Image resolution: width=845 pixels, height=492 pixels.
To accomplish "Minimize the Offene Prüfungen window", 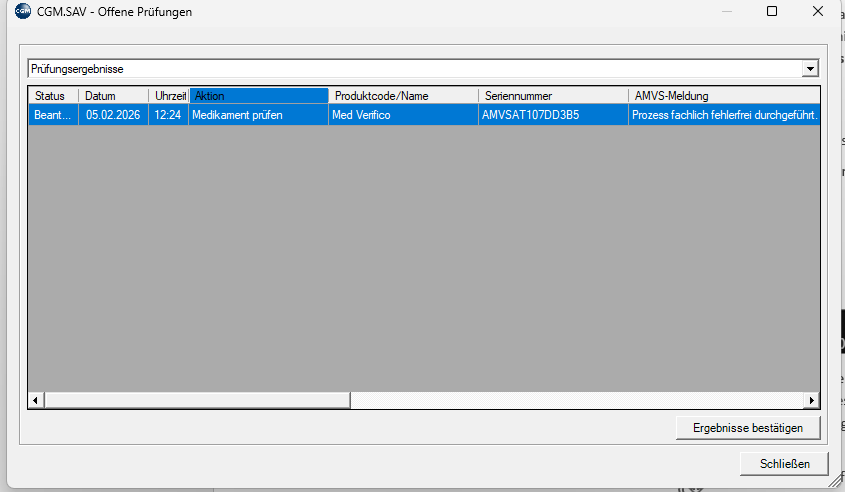I will (x=725, y=12).
